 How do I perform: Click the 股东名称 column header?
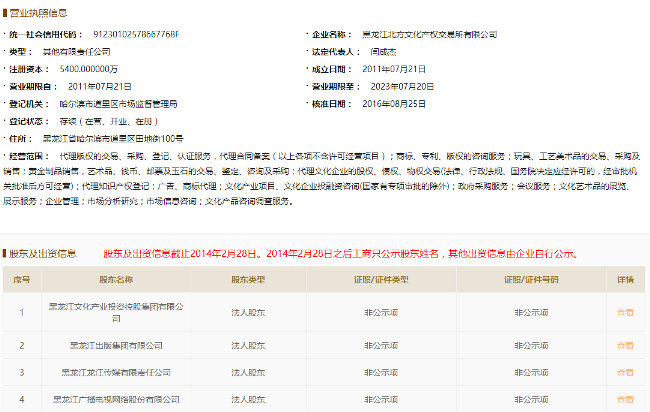tap(116, 280)
